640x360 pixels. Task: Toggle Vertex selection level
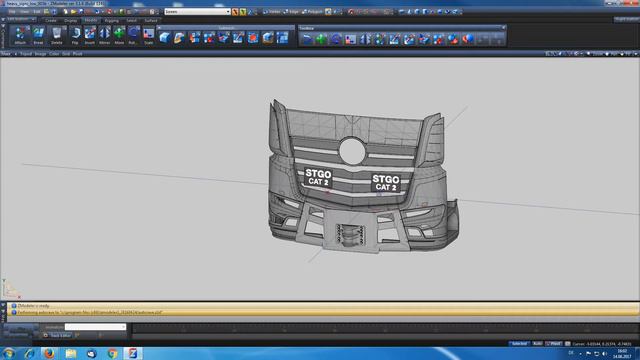point(272,12)
